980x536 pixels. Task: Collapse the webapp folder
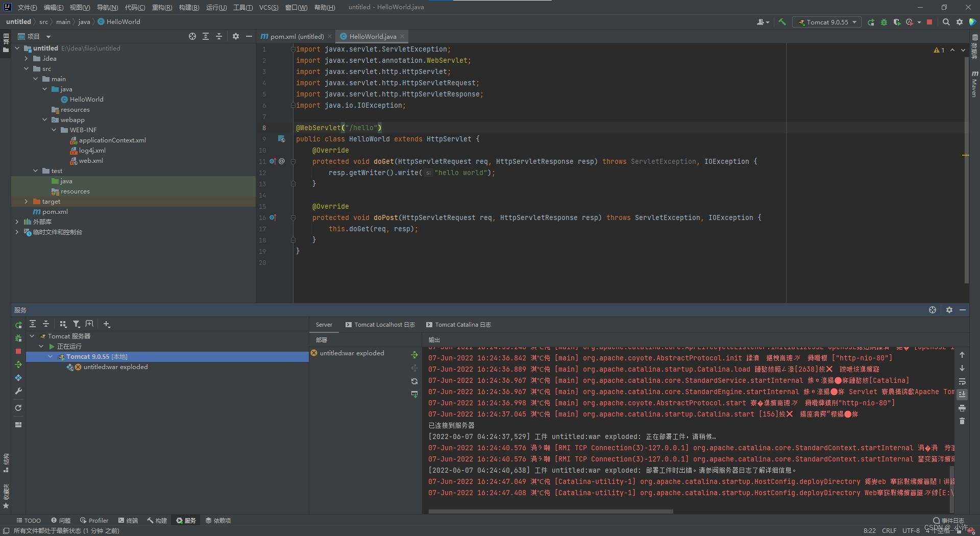click(45, 119)
